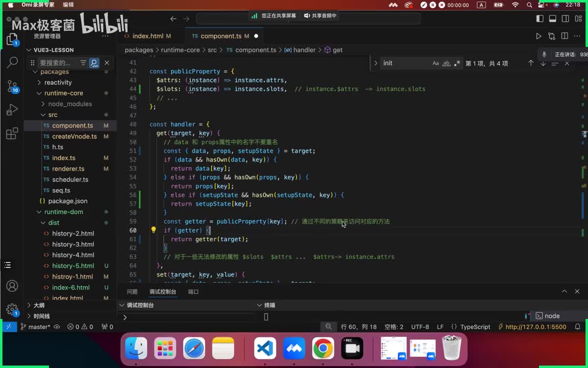The height and width of the screenshot is (368, 588).
Task: Run the file with the play icon
Action: click(538, 36)
